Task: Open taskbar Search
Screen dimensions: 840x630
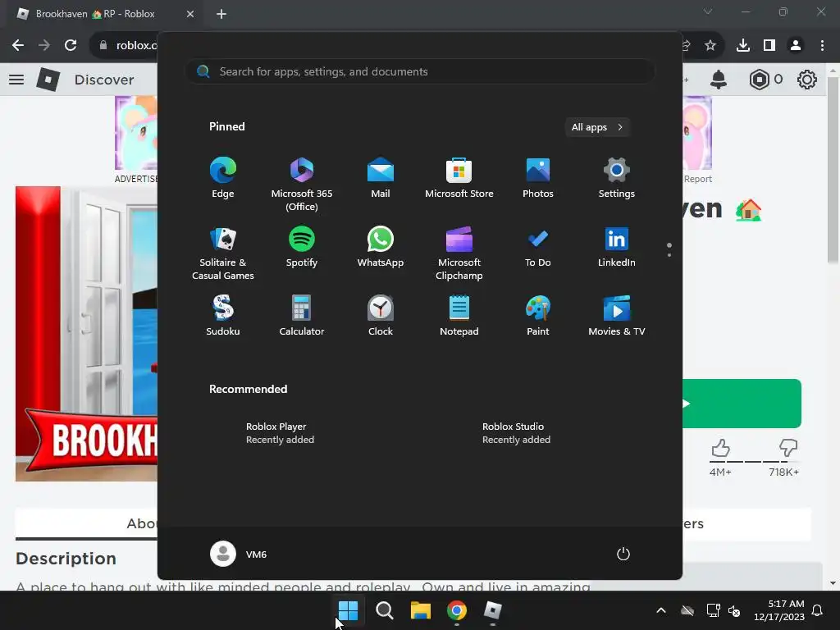Action: point(384,610)
